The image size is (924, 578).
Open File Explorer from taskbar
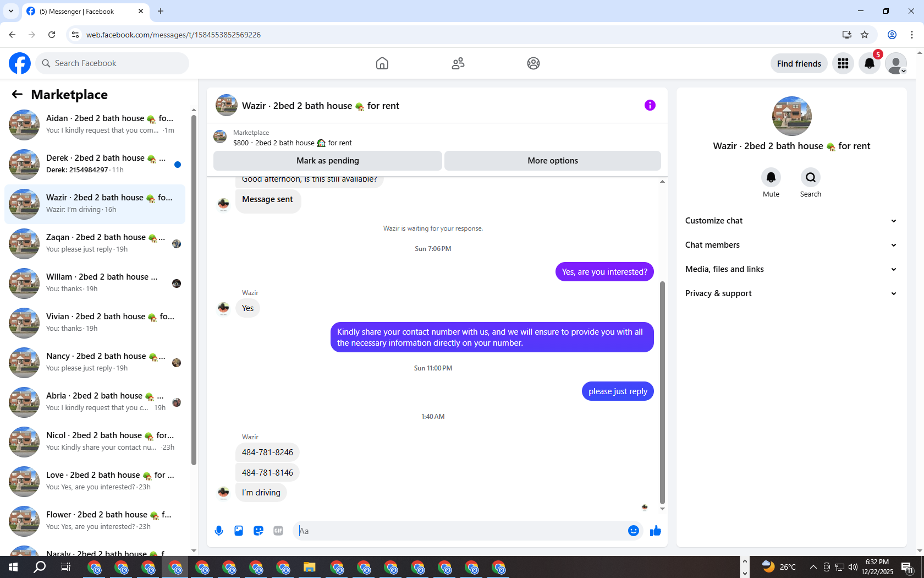click(310, 567)
